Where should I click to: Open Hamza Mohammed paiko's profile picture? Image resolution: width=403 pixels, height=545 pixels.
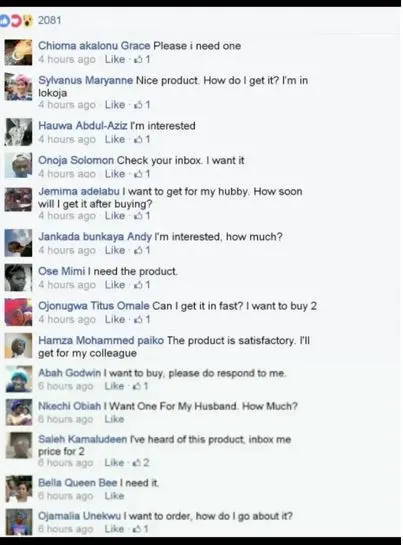pos(18,346)
